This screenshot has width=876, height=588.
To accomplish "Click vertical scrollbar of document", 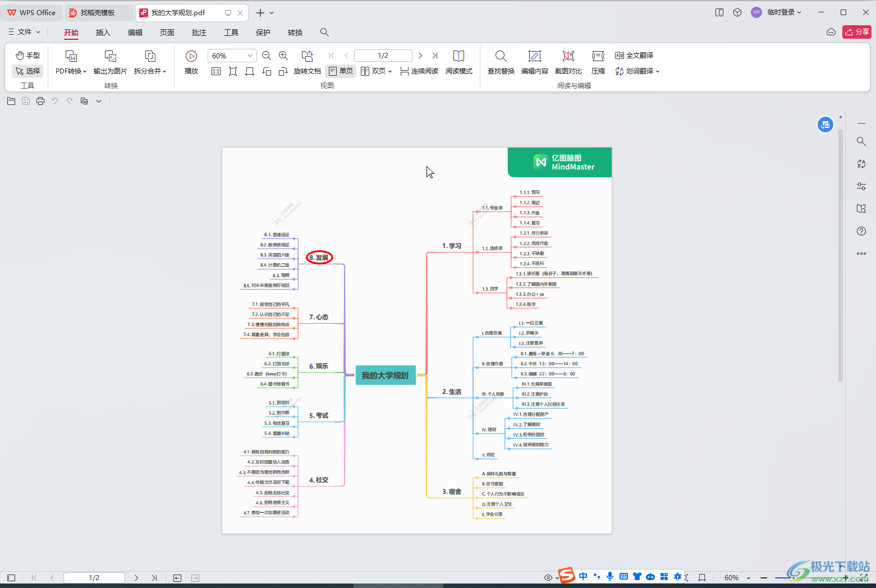I will pos(841,255).
